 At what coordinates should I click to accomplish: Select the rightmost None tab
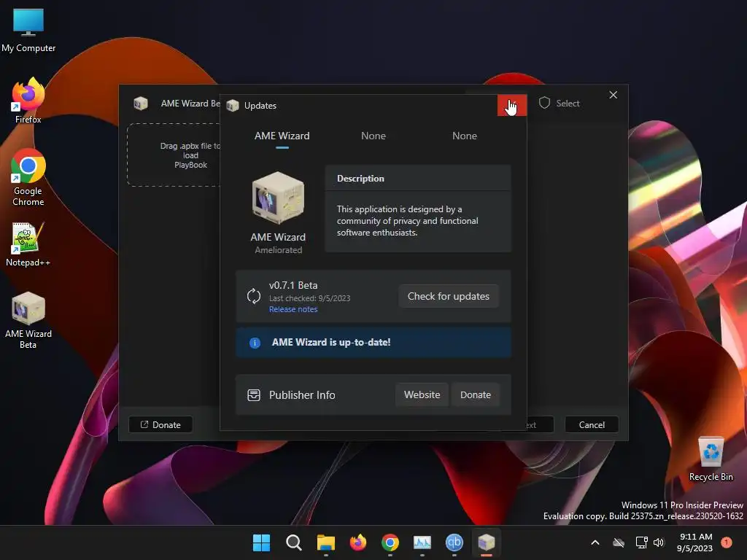click(465, 136)
